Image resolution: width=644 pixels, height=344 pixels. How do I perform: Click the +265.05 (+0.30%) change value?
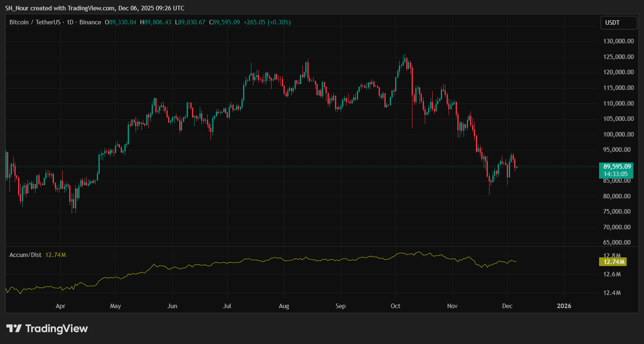pyautogui.click(x=267, y=22)
